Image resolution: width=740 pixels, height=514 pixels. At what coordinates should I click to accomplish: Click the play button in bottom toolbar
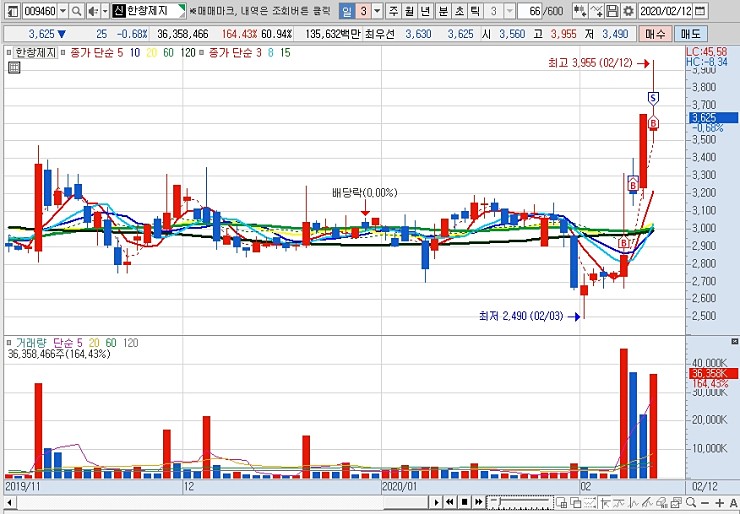437,502
